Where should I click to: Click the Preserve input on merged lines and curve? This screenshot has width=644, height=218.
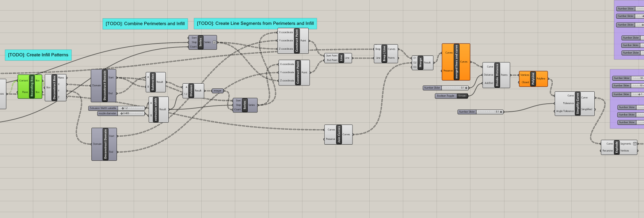pos(448,71)
